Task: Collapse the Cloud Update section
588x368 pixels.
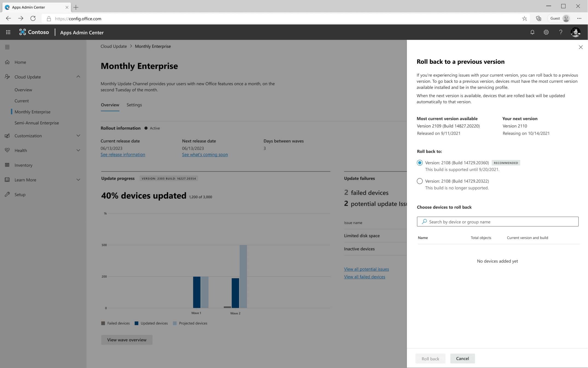Action: pyautogui.click(x=78, y=77)
